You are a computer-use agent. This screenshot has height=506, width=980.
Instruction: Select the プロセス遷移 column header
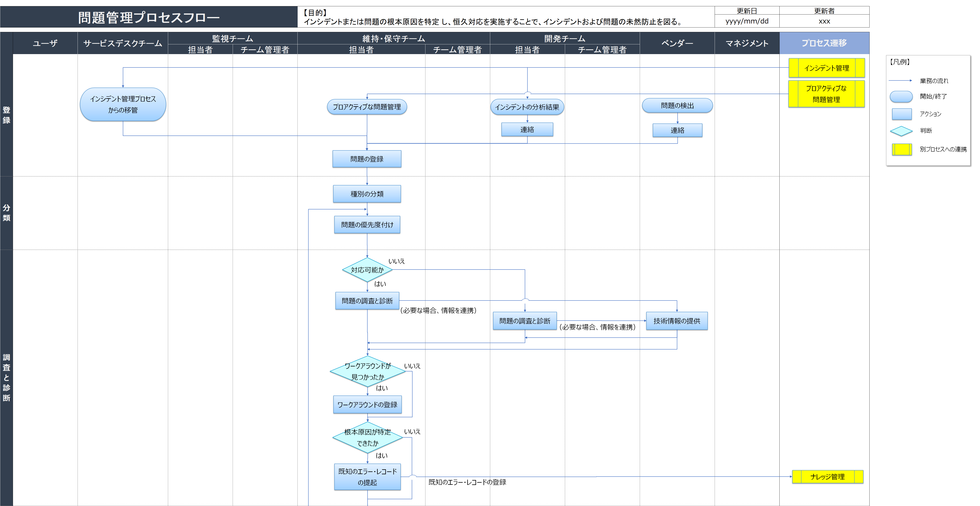(824, 43)
